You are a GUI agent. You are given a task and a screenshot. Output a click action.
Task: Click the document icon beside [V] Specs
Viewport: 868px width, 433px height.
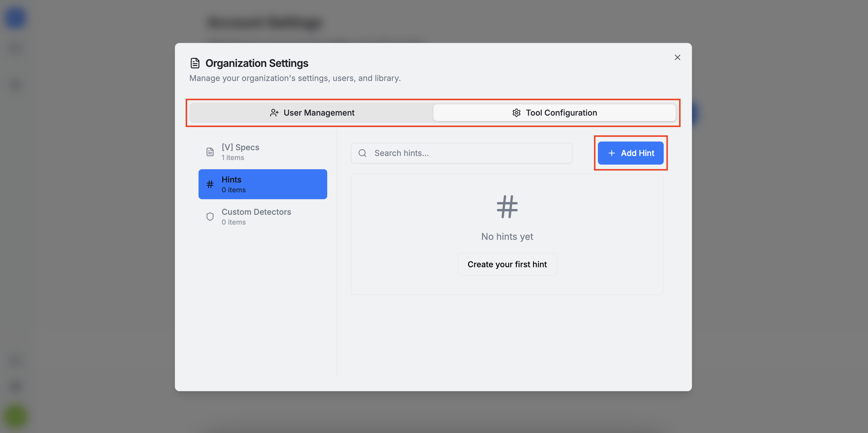point(210,152)
